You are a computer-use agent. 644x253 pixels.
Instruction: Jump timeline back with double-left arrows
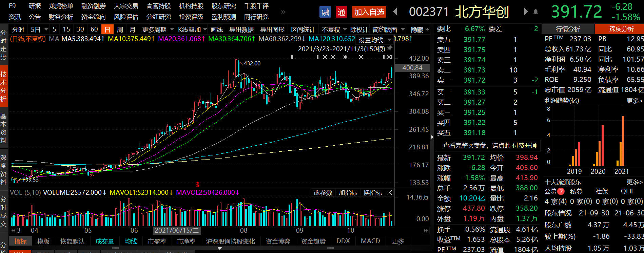tap(14, 230)
